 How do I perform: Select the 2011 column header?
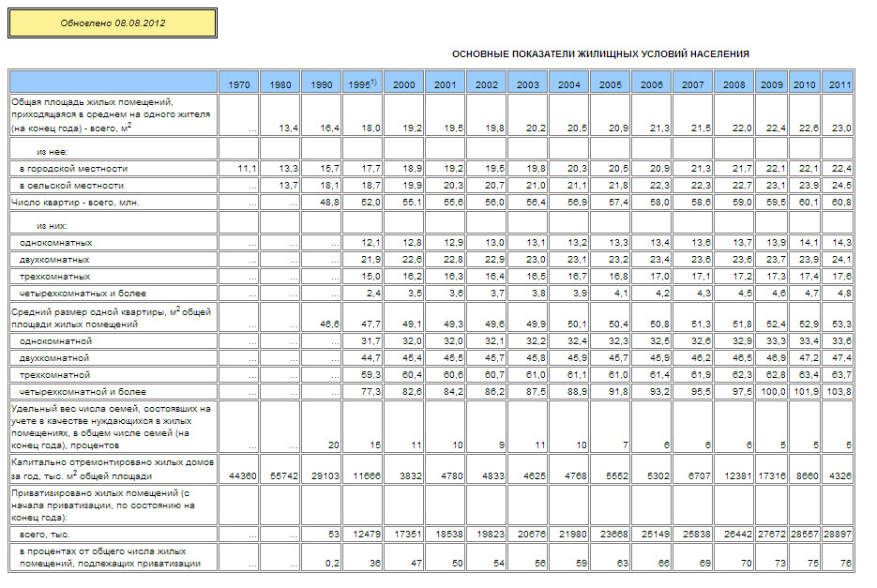point(839,85)
